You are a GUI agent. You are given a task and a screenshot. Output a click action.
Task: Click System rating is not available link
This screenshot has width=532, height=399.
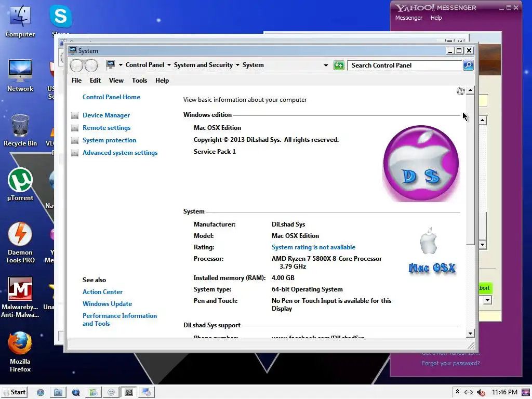point(313,247)
